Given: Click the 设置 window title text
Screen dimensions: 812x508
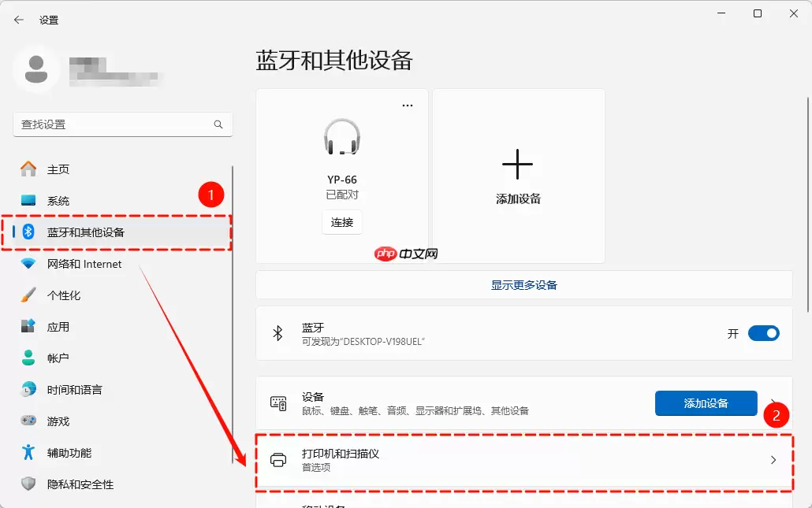Looking at the screenshot, I should click(49, 20).
